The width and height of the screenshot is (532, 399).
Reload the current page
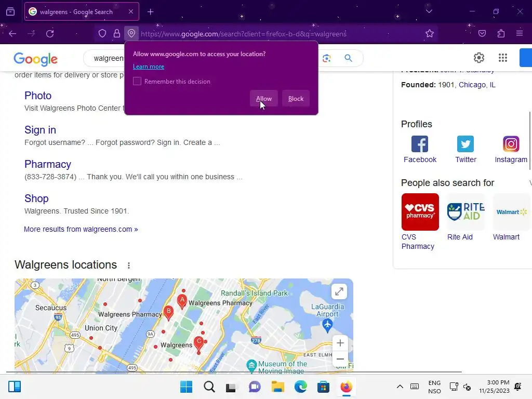click(50, 34)
